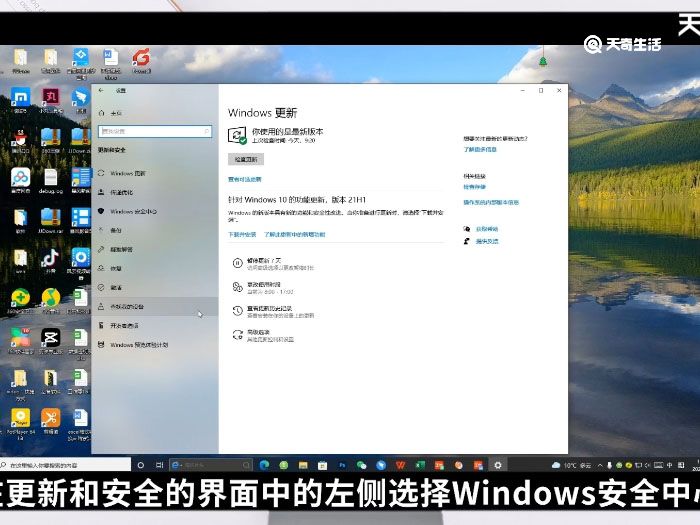Click the 10°C weather widget in the taskbar
Viewport: 700px width, 525px height.
tap(571, 465)
